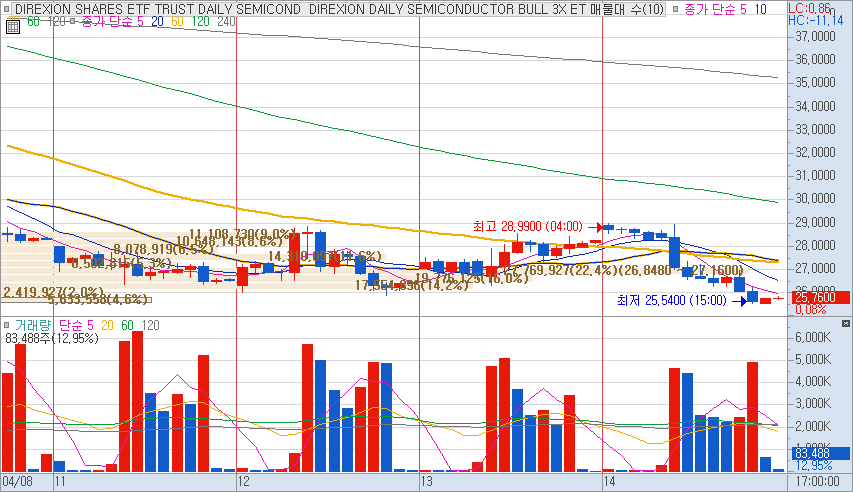Click the 0,08% change percentage label
Viewport: 853px width, 492px height.
click(811, 310)
